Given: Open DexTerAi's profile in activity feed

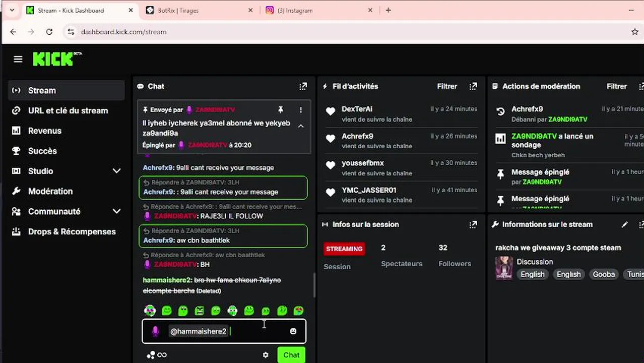Looking at the screenshot, I should coord(357,109).
